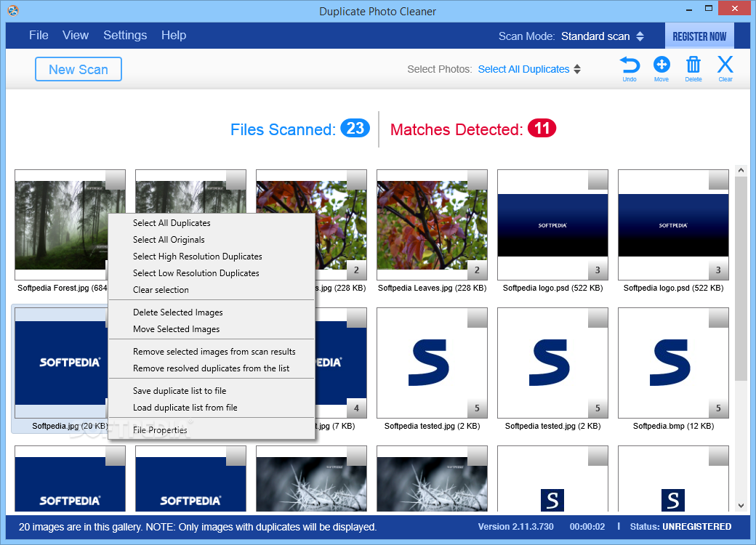Image resolution: width=756 pixels, height=545 pixels.
Task: Select the leftmost Softpedia tested.jpg thumbnail
Action: (x=432, y=363)
